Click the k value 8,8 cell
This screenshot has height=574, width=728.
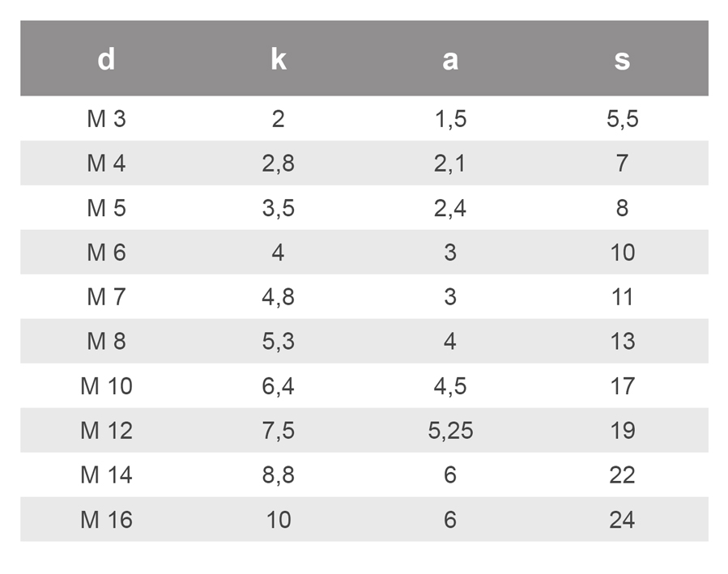coord(279,475)
